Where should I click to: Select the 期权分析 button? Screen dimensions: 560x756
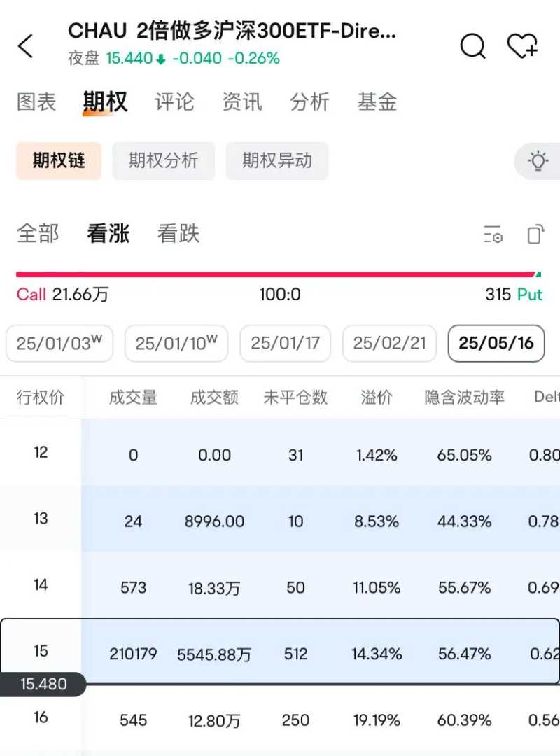coord(164,161)
